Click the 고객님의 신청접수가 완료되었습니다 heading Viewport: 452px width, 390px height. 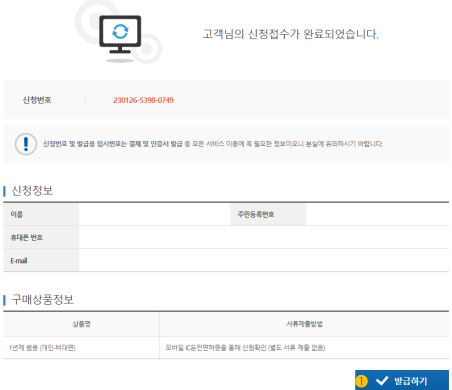tap(290, 34)
